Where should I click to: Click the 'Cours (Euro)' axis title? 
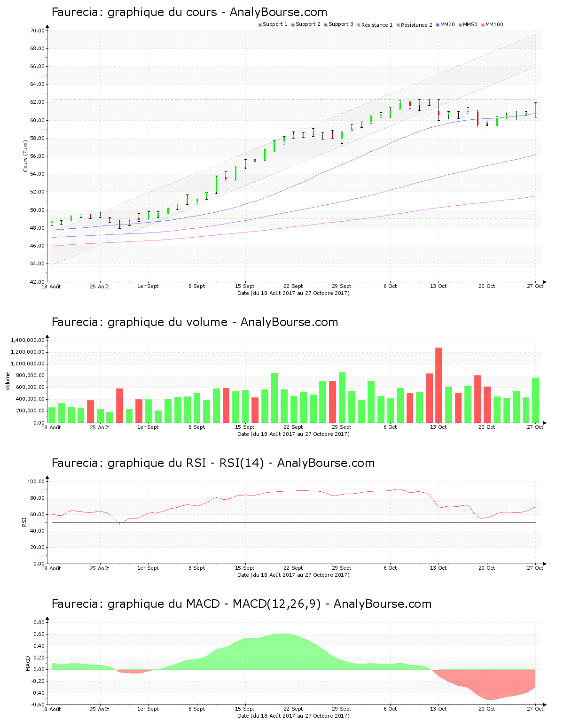(x=26, y=156)
